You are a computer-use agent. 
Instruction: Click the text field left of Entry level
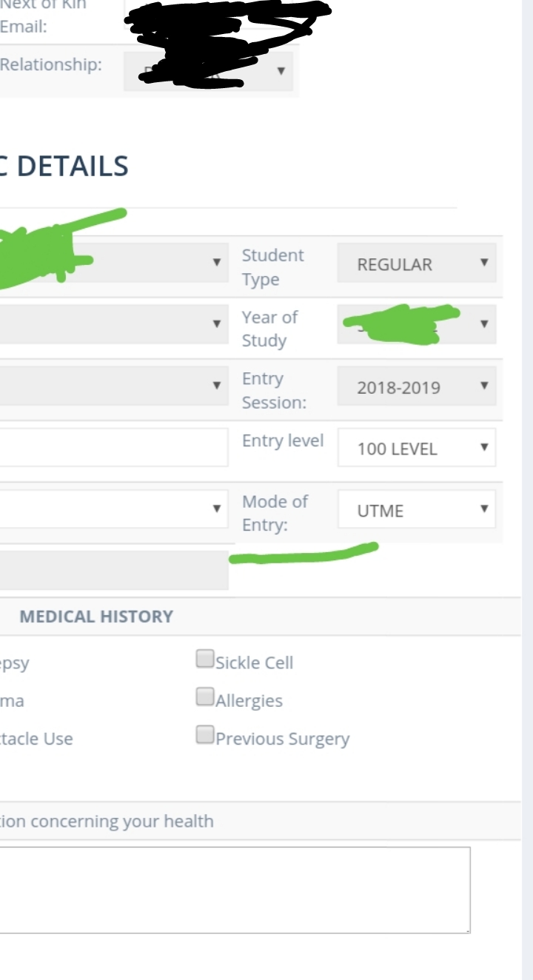point(111,447)
